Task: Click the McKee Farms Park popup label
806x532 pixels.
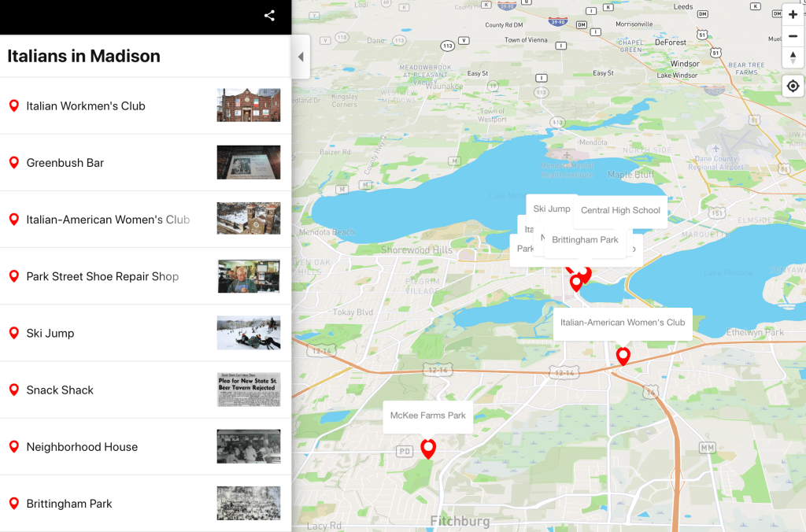Action: point(427,416)
